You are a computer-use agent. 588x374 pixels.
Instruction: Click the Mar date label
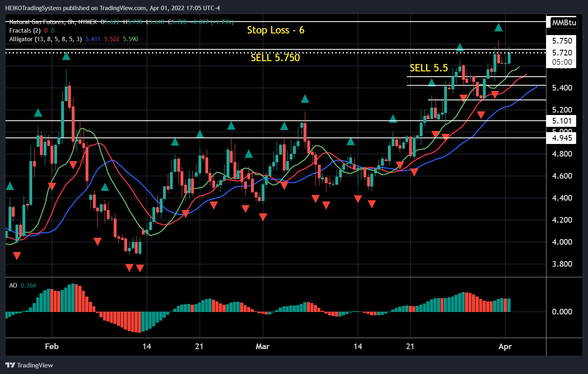pyautogui.click(x=262, y=346)
